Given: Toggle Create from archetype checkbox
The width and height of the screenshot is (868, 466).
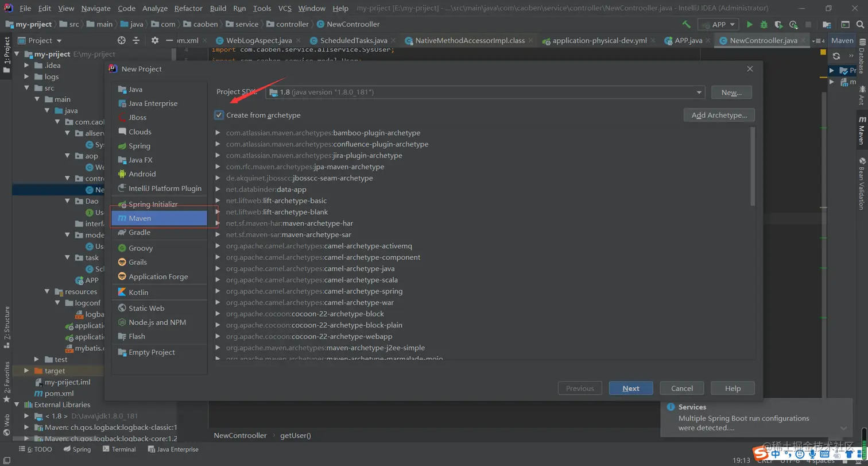Looking at the screenshot, I should 219,115.
